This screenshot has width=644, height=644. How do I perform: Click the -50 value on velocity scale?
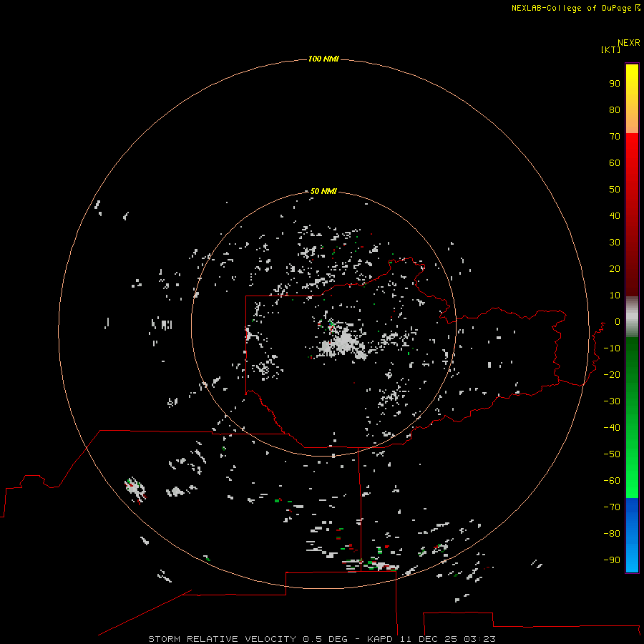tap(612, 454)
